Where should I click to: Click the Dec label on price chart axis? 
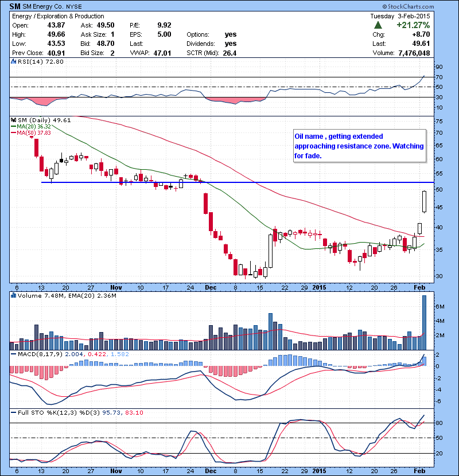click(211, 287)
